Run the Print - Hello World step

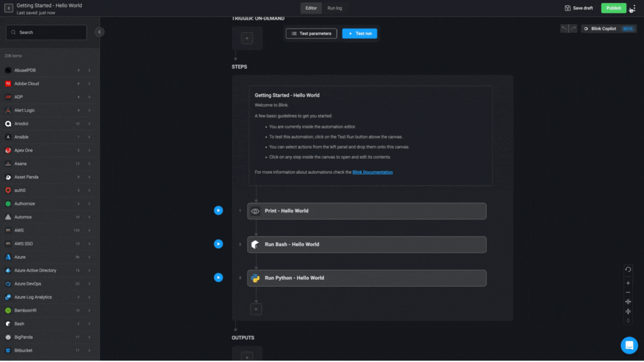[219, 211]
